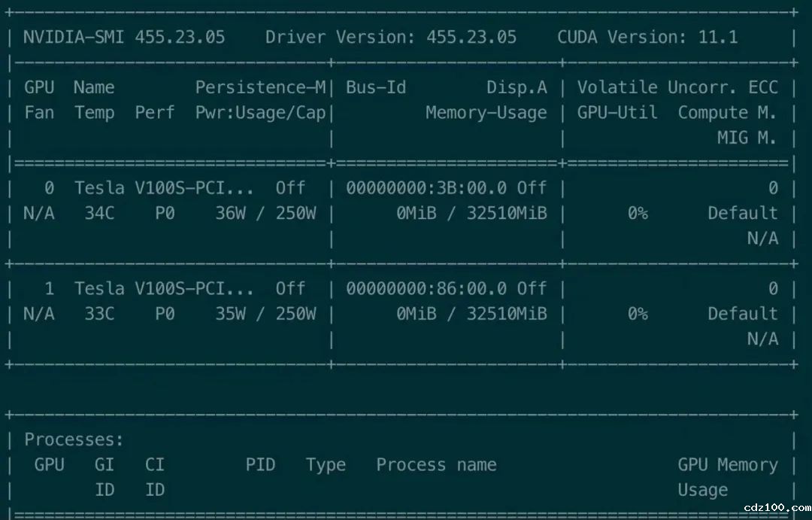Click the CUDA Version 11.1 text

coord(647,37)
